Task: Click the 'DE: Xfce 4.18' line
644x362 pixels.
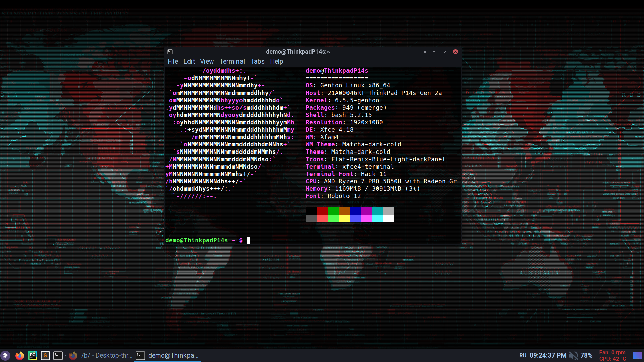Action: pyautogui.click(x=329, y=130)
